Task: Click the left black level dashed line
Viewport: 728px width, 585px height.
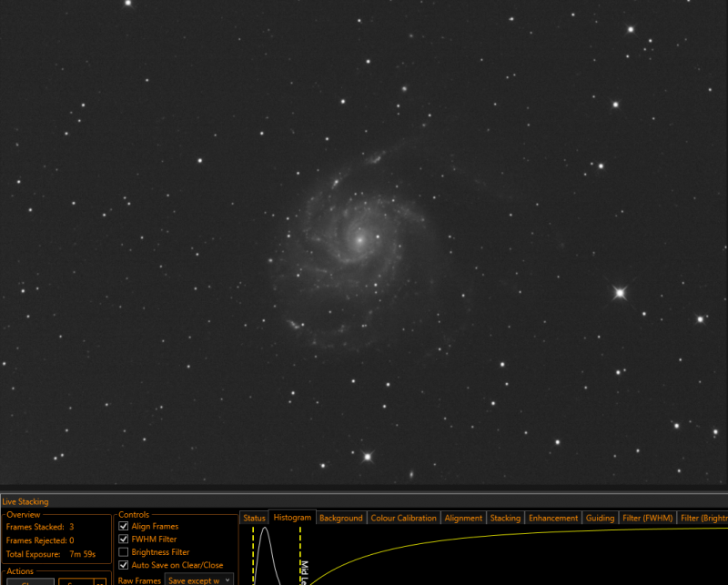Action: (x=253, y=555)
